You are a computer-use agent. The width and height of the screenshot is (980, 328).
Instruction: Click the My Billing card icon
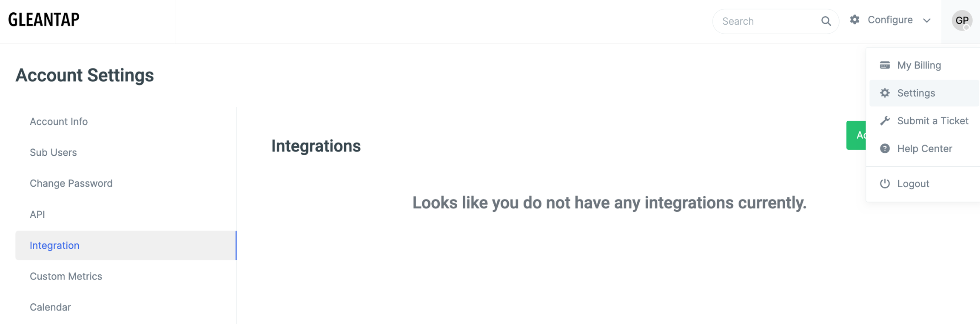pyautogui.click(x=885, y=65)
